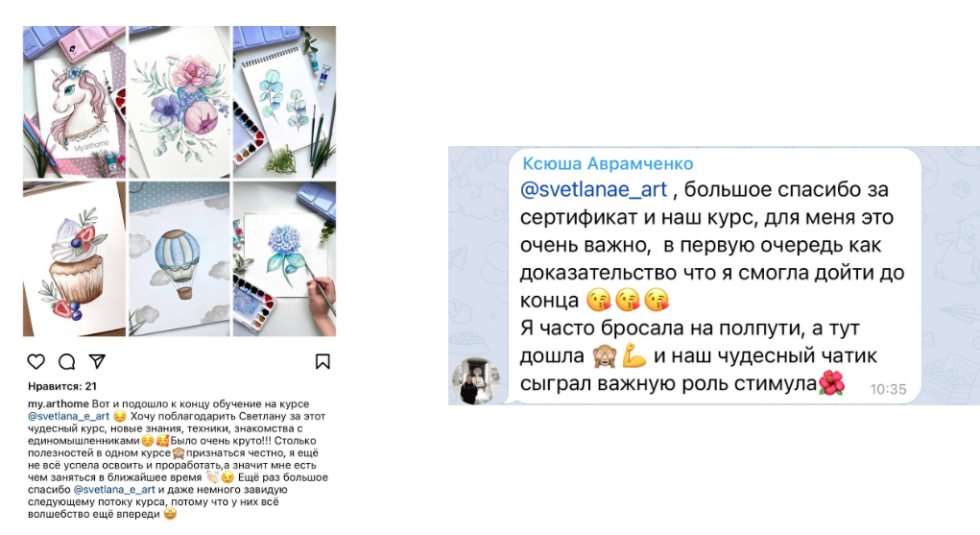Viewport: 980px width, 535px height.
Task: Open the pink peony bouquet painting
Action: 179,102
